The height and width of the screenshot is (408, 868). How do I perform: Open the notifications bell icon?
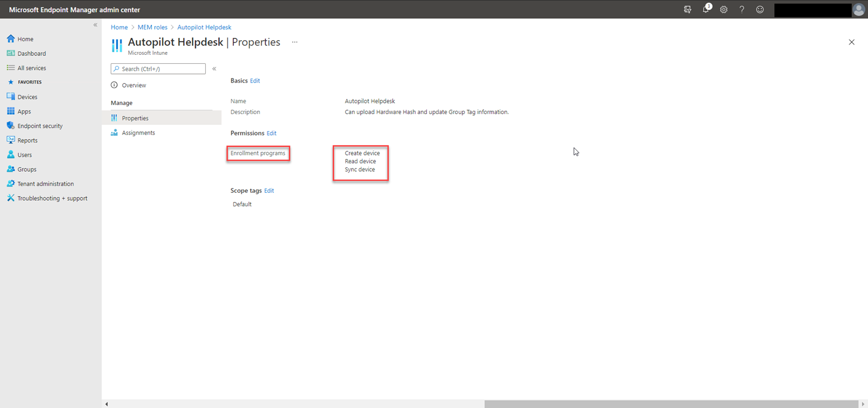706,10
